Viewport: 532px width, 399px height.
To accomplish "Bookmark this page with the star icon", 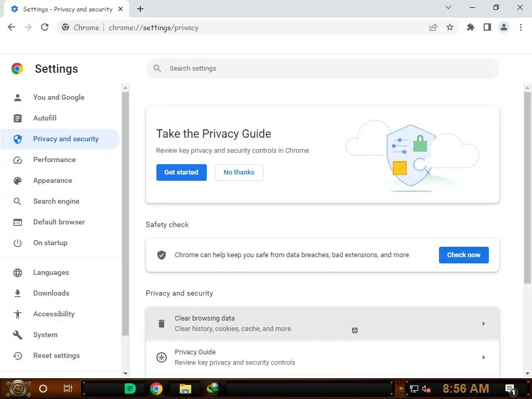I will point(450,28).
